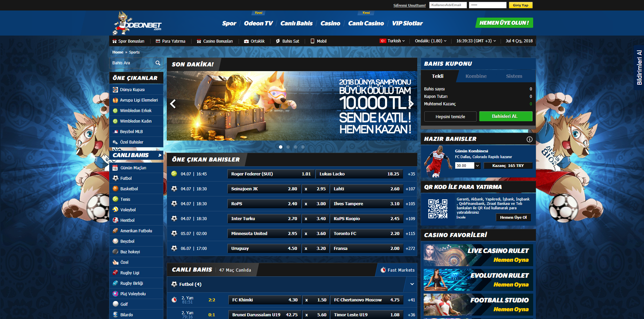Viewport: 644px width, 319px height.
Task: Switch to the Kombine coupon tab
Action: point(476,76)
